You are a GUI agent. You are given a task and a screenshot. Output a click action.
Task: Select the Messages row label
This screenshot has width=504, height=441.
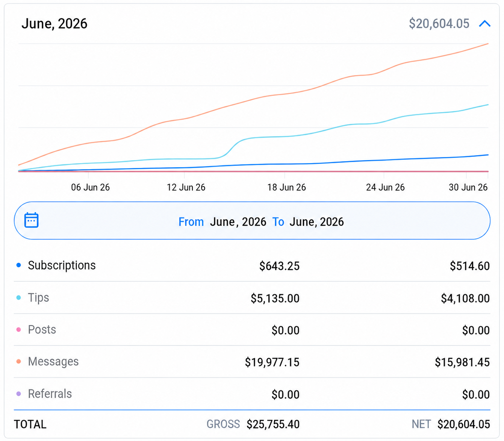coord(53,362)
